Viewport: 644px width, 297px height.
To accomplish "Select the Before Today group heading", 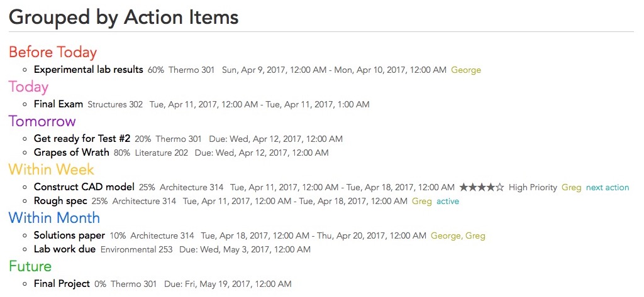I will 53,52.
